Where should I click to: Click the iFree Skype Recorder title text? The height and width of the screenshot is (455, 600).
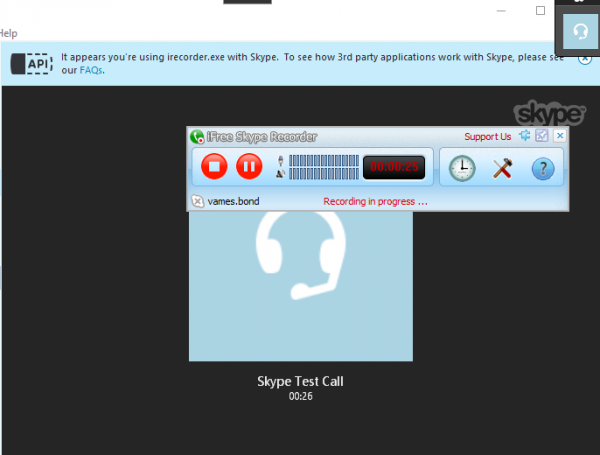pos(262,137)
